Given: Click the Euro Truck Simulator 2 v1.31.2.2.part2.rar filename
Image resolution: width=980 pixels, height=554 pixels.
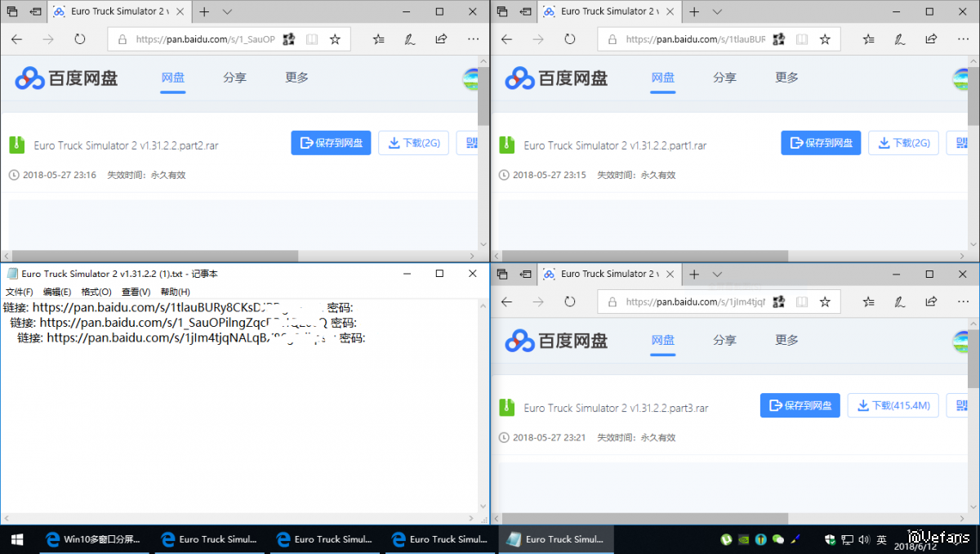Looking at the screenshot, I should pyautogui.click(x=126, y=145).
